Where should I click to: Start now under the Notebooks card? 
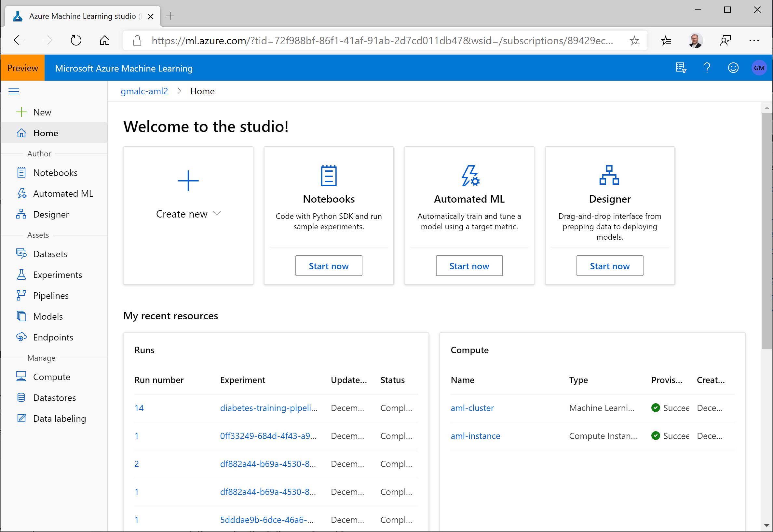pos(329,266)
